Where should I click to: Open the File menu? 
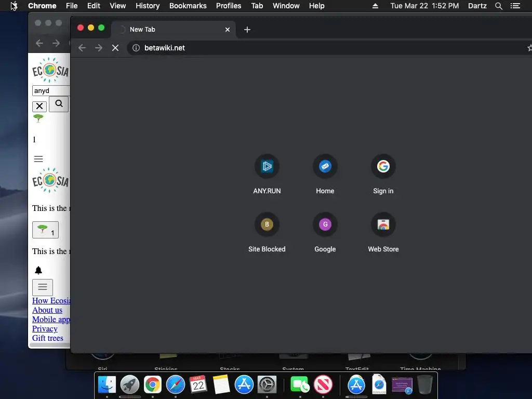pyautogui.click(x=72, y=6)
